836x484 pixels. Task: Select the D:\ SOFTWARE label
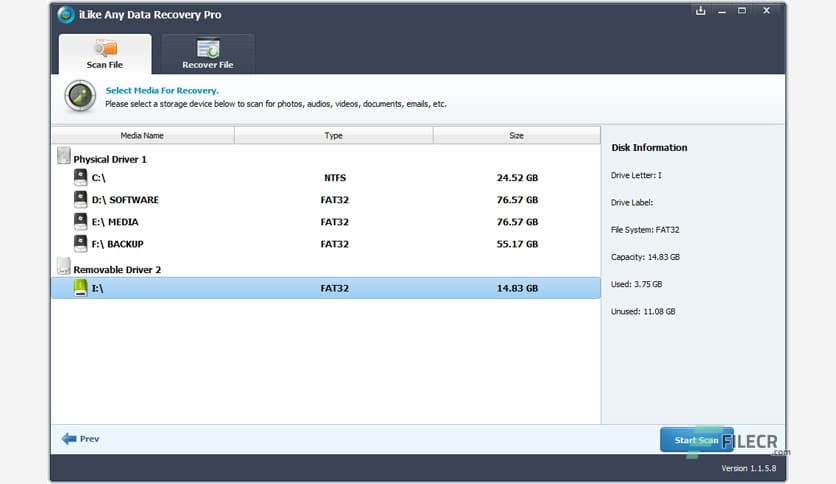tap(125, 200)
